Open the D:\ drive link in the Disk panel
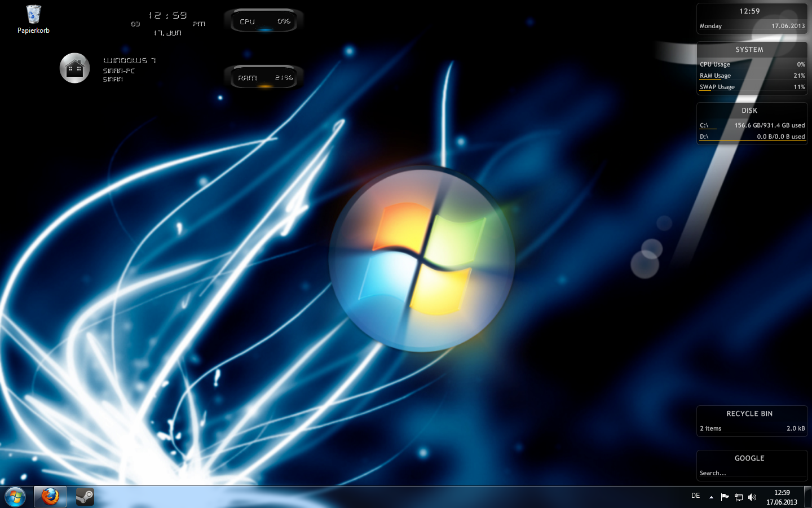The width and height of the screenshot is (812, 508). coord(704,137)
